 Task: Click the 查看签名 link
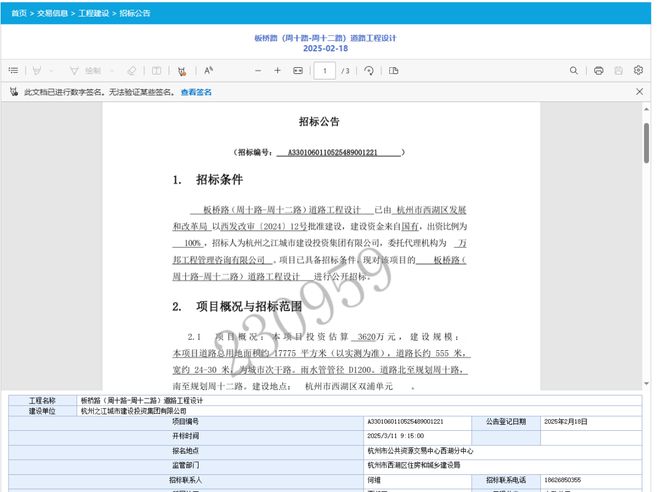point(196,92)
